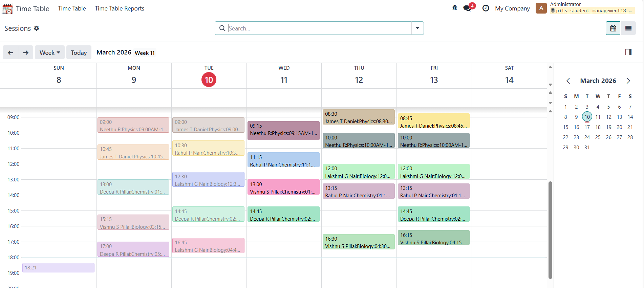Jump to Today
Viewport: 644px width, 288px height.
pyautogui.click(x=79, y=52)
